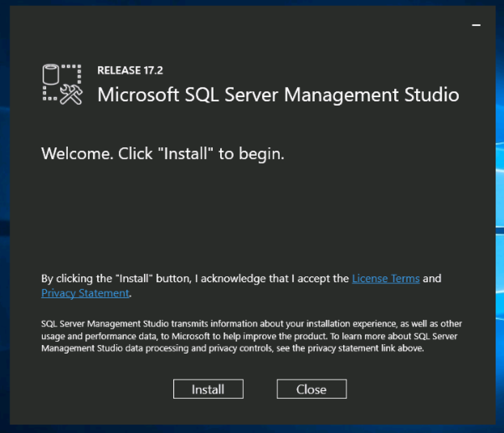The height and width of the screenshot is (433, 504).
Task: Click the crossed wrench and hammer icon
Action: pos(71,94)
